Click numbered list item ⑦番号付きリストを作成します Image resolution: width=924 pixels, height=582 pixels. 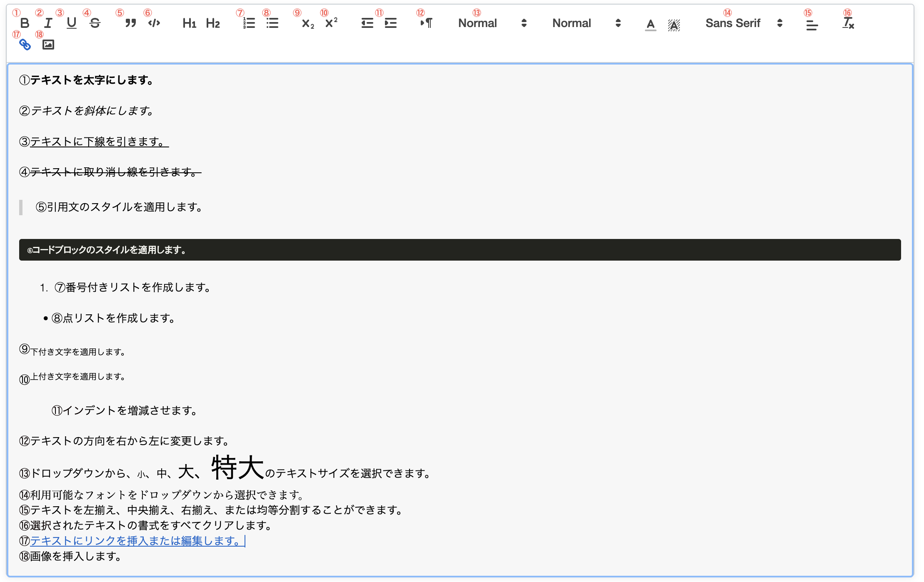pyautogui.click(x=132, y=287)
